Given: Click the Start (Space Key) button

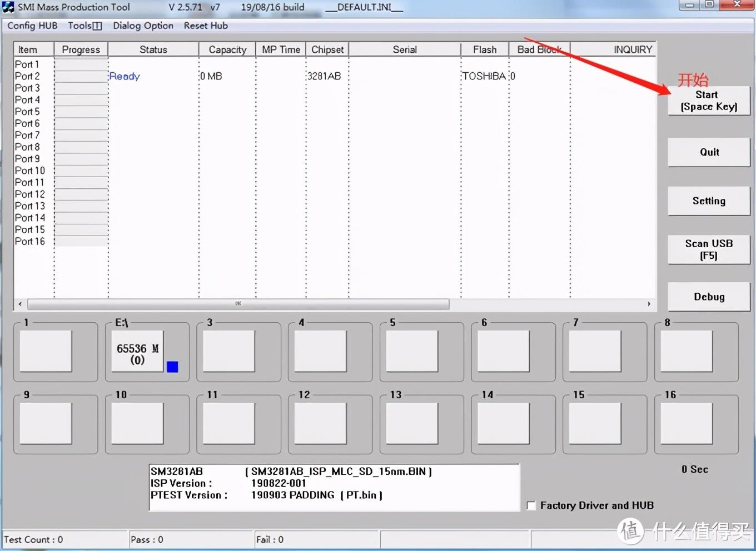Looking at the screenshot, I should [x=709, y=101].
